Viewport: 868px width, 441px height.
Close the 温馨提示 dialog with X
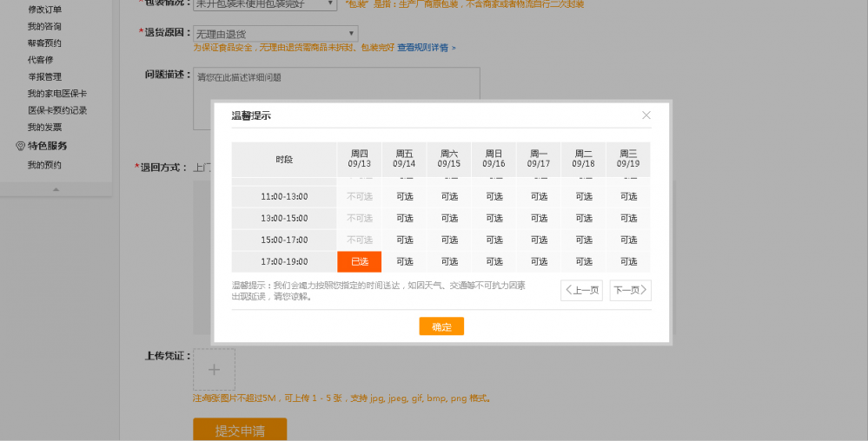pyautogui.click(x=646, y=115)
